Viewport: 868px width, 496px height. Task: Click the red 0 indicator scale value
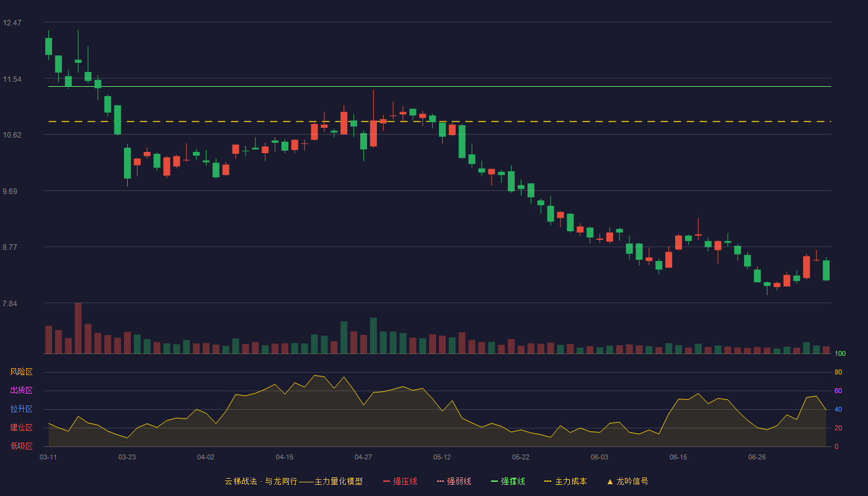point(836,446)
